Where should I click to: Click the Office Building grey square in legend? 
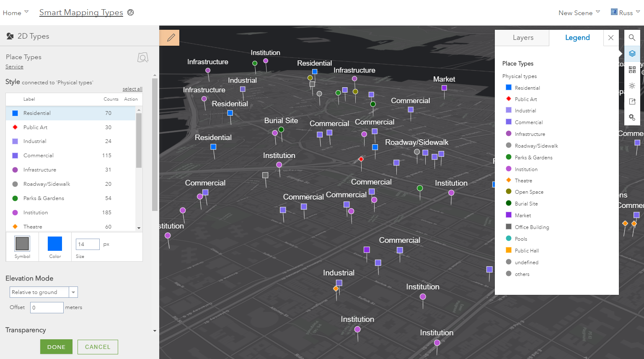pyautogui.click(x=509, y=227)
